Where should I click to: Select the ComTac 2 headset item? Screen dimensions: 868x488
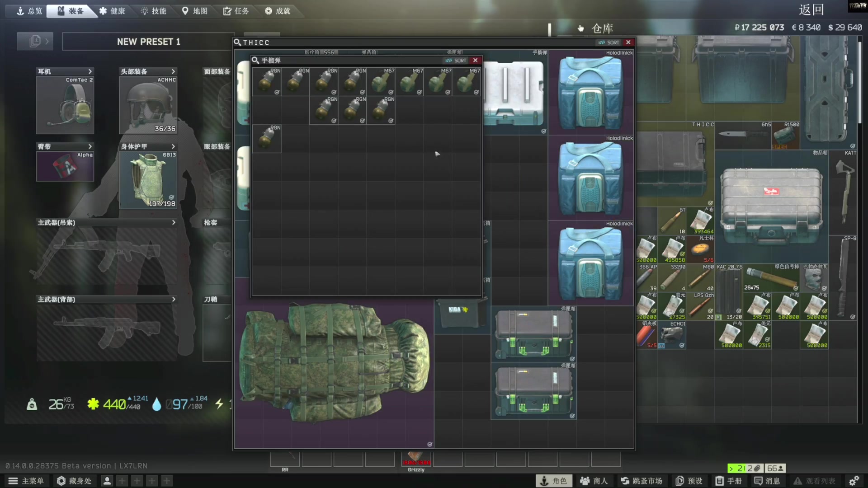(x=65, y=105)
